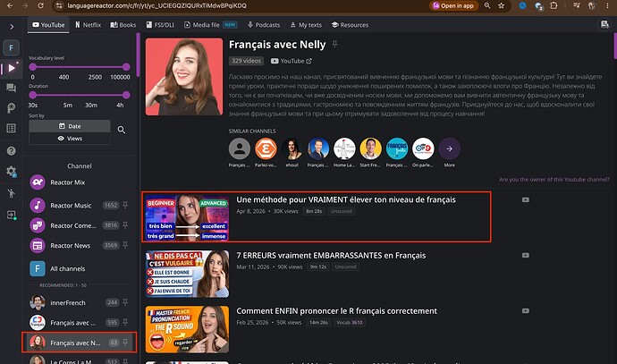The height and width of the screenshot is (364, 617).
Task: Pin the Reactor Music channel
Action: coord(125,205)
